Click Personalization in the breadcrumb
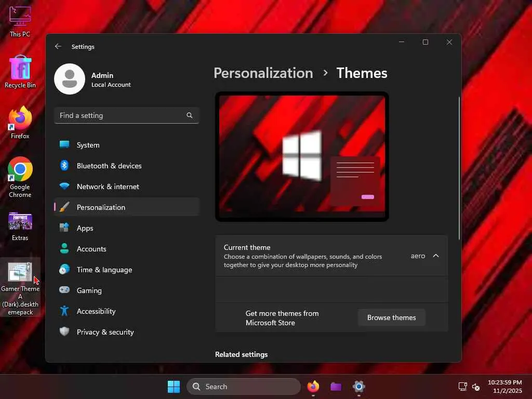 [x=263, y=73]
